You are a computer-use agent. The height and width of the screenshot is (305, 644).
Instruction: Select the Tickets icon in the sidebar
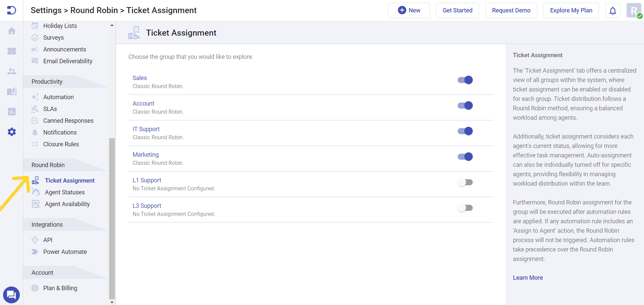[x=12, y=51]
